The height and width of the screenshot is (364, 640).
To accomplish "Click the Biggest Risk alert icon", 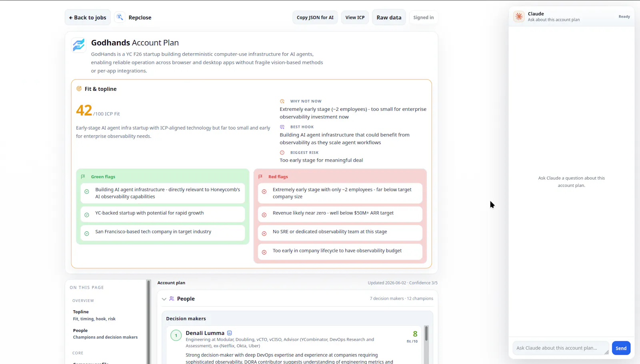I will pyautogui.click(x=282, y=152).
